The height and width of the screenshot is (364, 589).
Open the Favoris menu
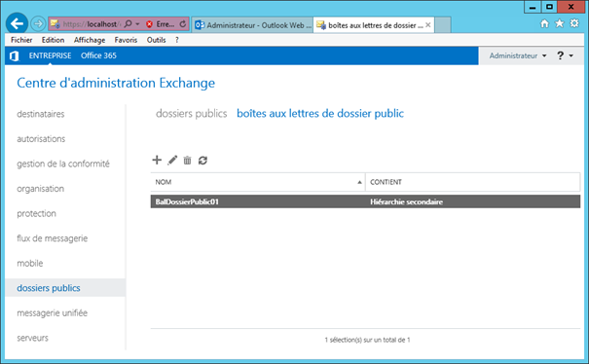point(126,40)
